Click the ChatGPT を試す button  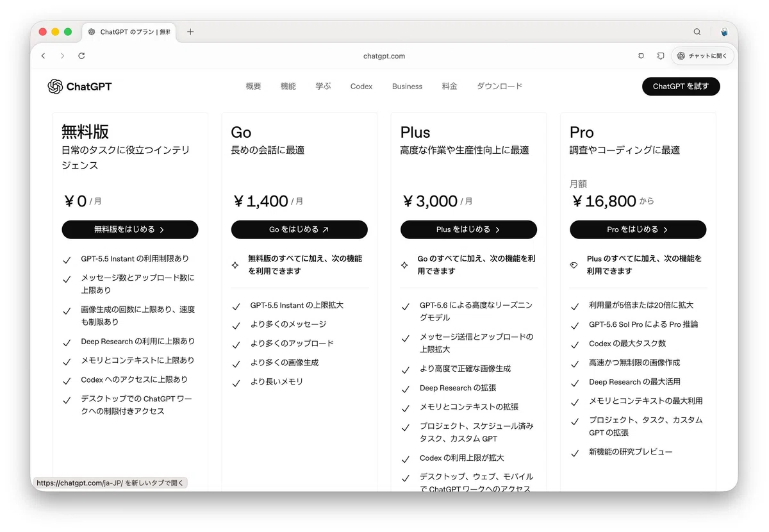pos(681,87)
